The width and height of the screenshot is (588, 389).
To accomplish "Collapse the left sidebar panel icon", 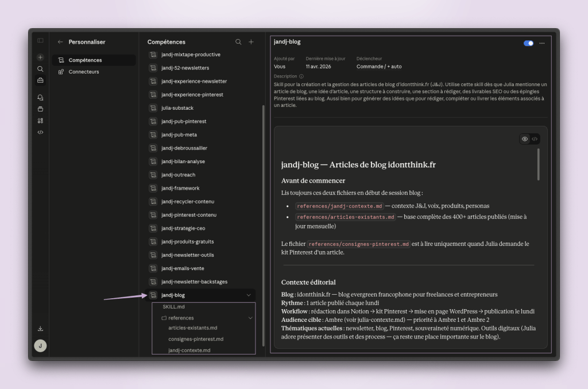I will pyautogui.click(x=40, y=40).
